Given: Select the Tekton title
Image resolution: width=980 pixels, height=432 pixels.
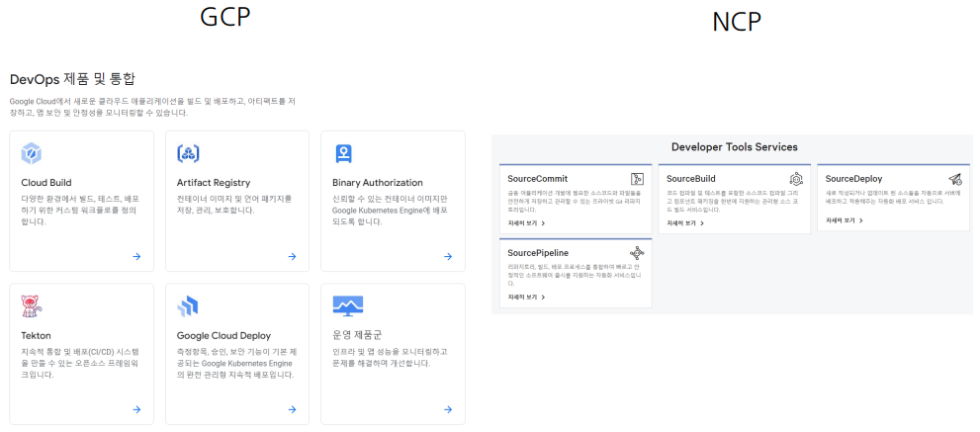Looking at the screenshot, I should [x=36, y=335].
